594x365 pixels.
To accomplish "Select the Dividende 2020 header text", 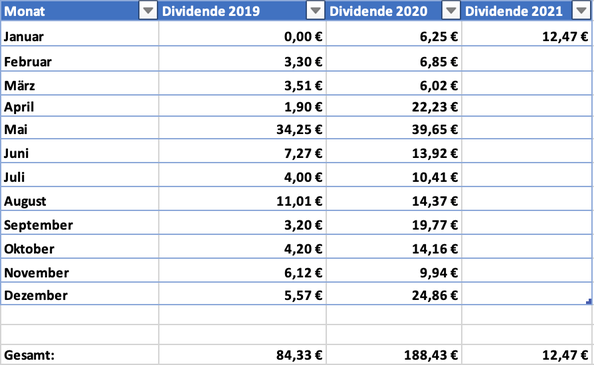I will (x=378, y=11).
